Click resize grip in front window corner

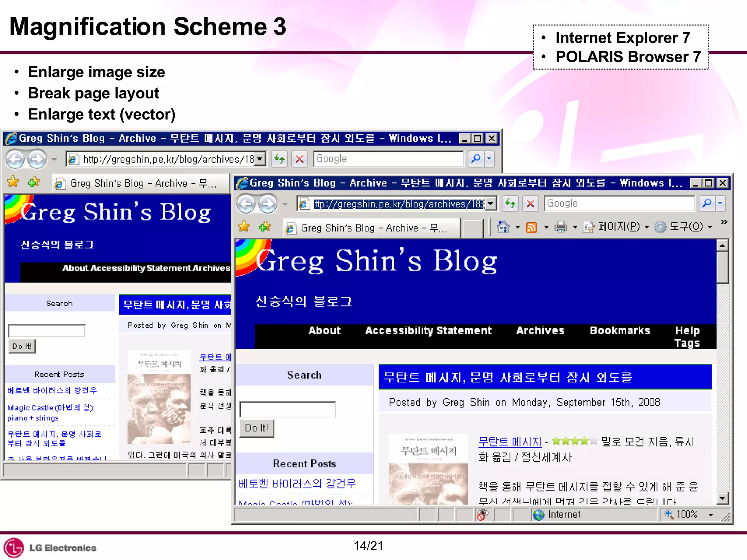[726, 517]
